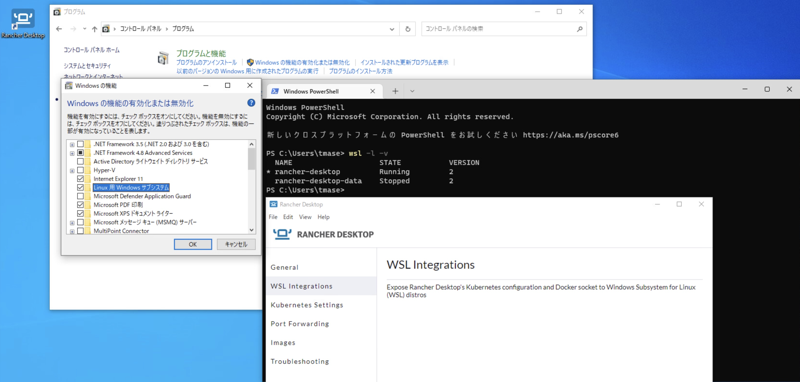Viewport: 800px width, 382px height.
Task: Open プログラムのアンインストール link
Action: [x=207, y=62]
